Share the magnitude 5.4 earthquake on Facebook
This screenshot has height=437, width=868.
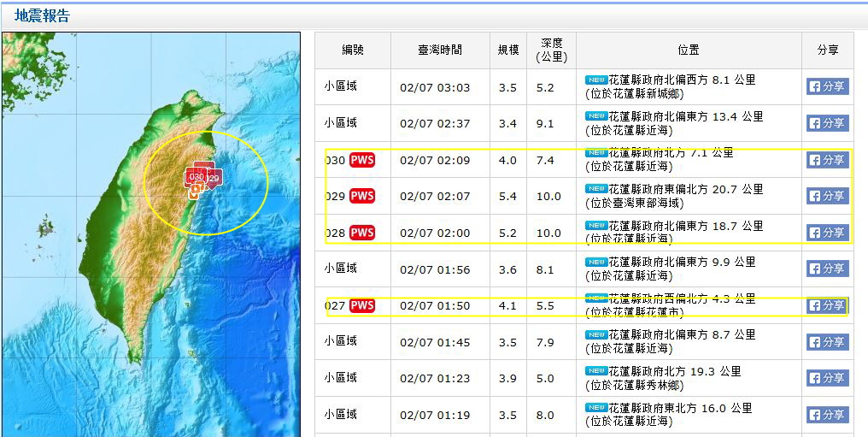point(827,196)
